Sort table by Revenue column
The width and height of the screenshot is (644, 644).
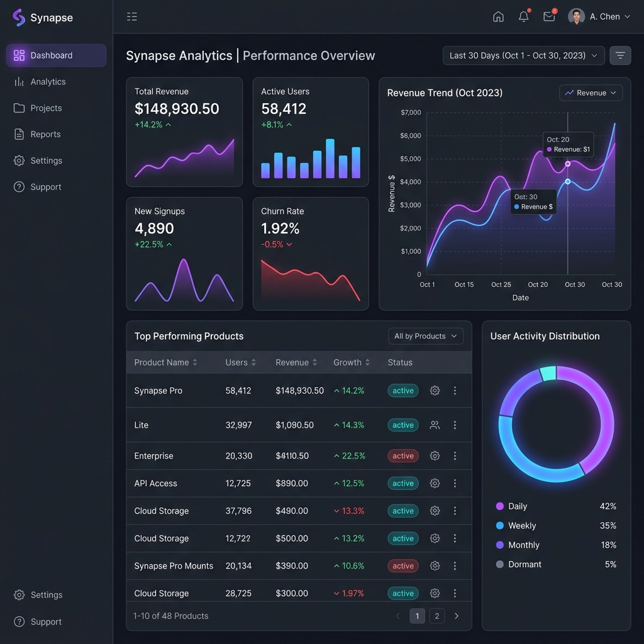point(296,362)
